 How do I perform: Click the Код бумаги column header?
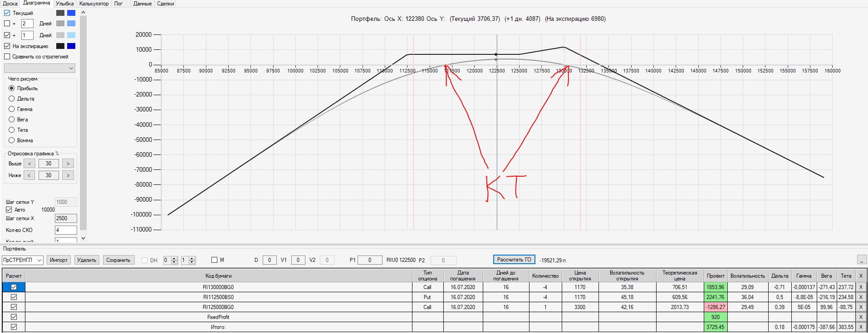[x=218, y=275]
